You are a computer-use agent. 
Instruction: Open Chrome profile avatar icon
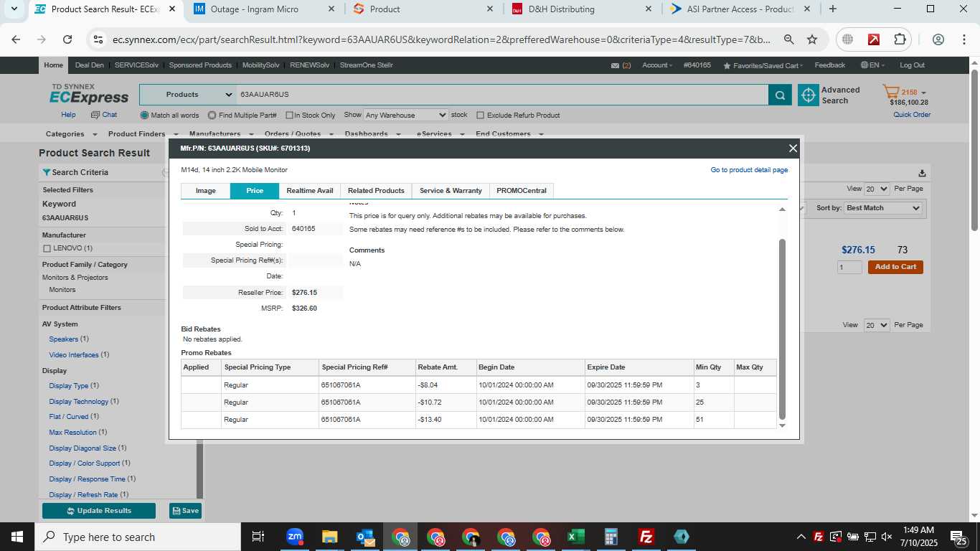pos(938,39)
